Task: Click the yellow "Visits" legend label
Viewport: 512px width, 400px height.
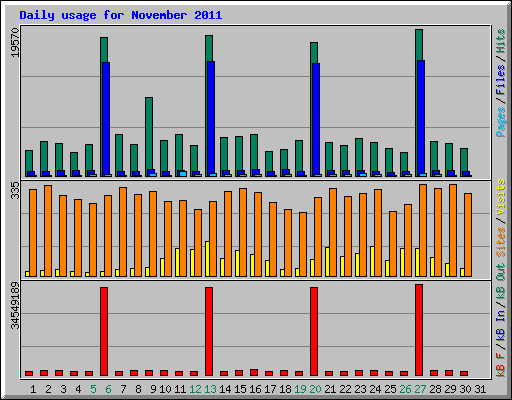Action: point(501,198)
